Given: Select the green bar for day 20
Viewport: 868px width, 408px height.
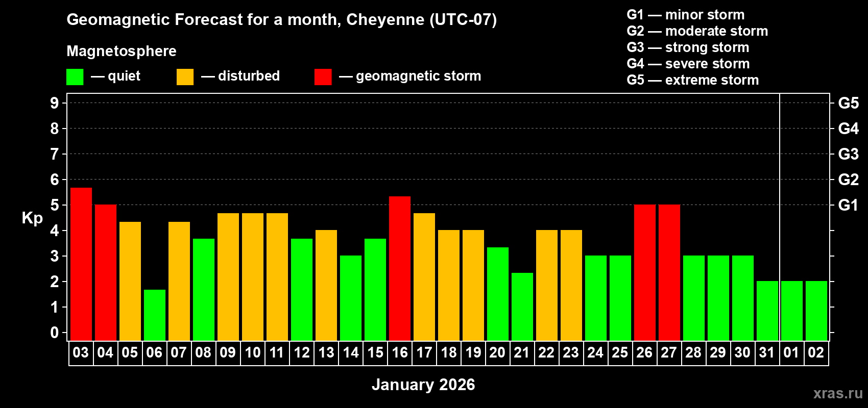Looking at the screenshot, I should tap(498, 294).
